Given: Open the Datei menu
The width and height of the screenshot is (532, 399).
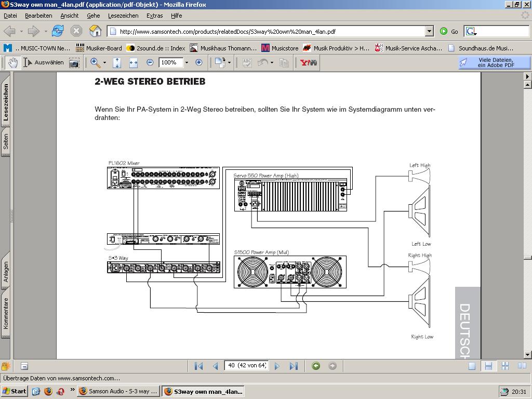Looking at the screenshot, I should pos(10,16).
